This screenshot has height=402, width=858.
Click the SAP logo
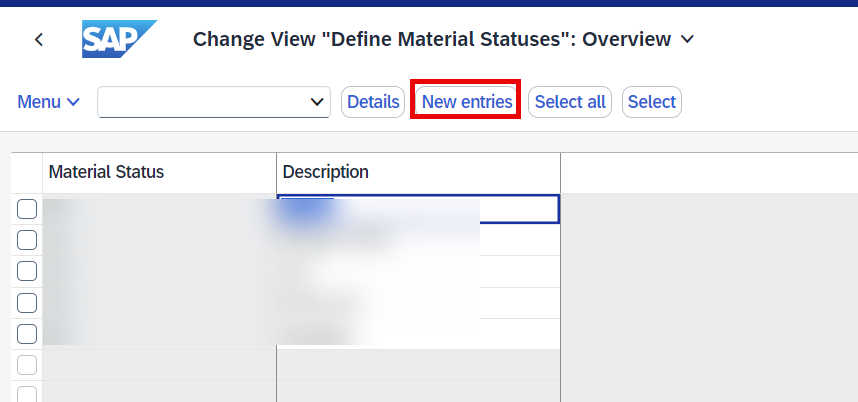(119, 39)
